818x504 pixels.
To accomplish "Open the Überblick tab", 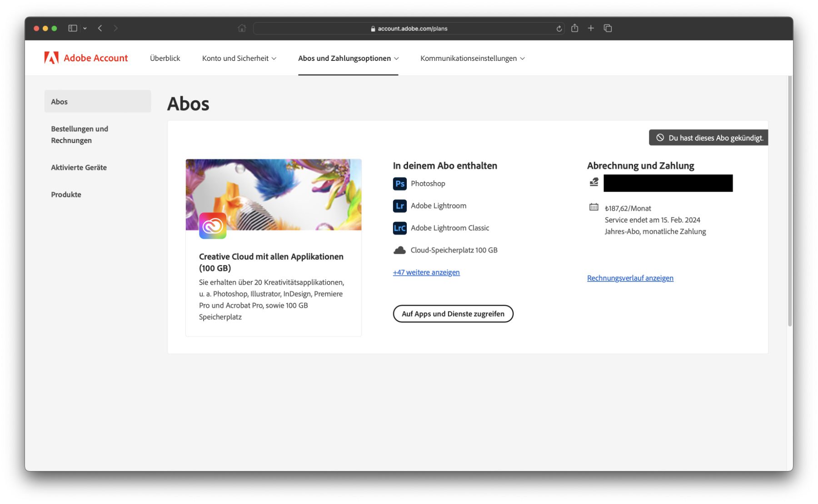I will point(165,59).
